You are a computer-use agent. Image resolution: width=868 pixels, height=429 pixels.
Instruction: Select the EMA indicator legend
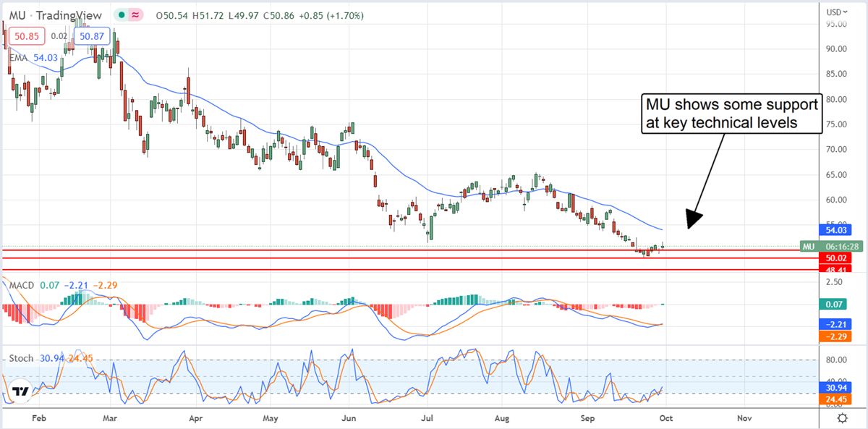(x=18, y=58)
